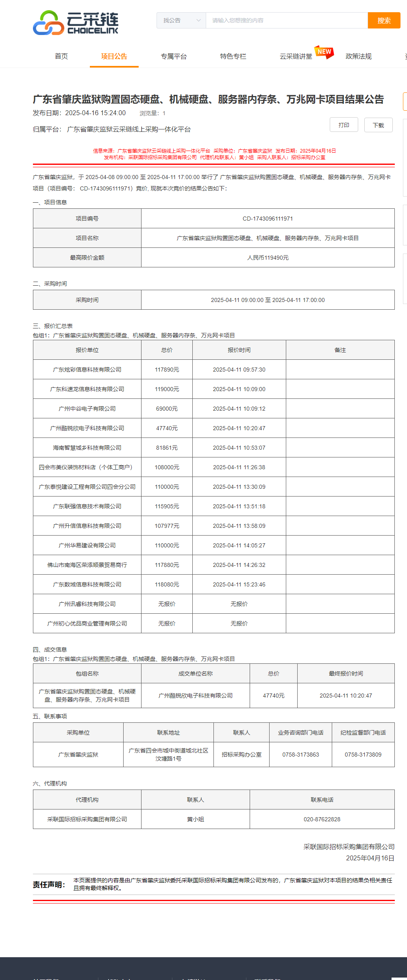Open the 专属平台 tab
The image size is (407, 980).
coord(174,56)
